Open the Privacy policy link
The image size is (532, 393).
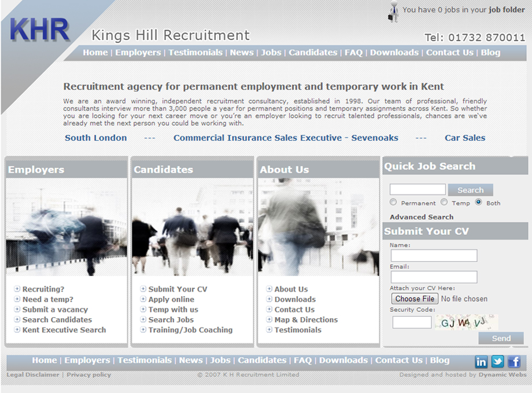click(x=88, y=374)
